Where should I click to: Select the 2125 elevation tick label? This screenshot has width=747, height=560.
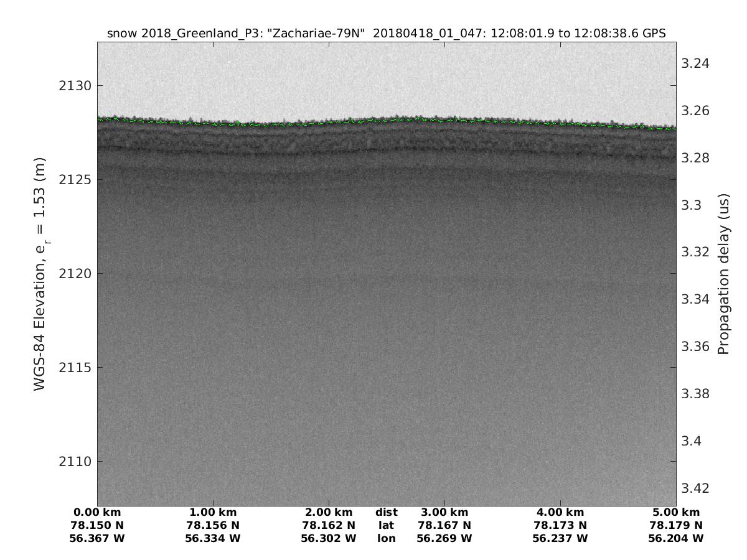point(75,179)
